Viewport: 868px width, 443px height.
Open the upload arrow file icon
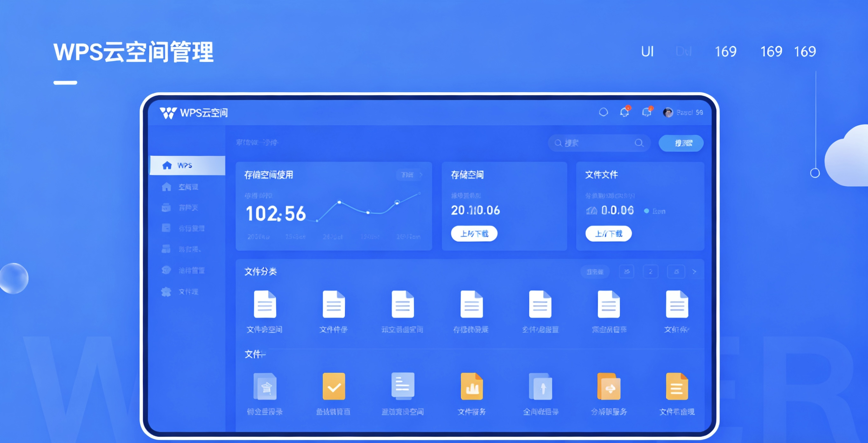click(x=540, y=386)
